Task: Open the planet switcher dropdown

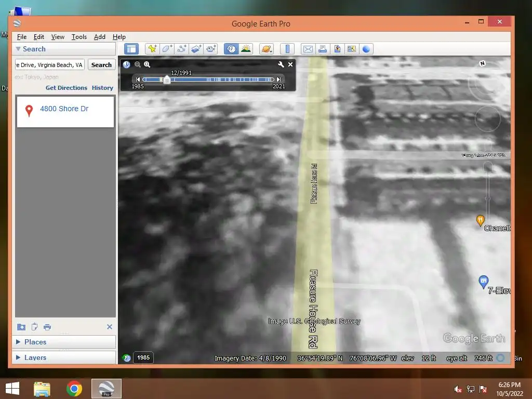Action: [x=267, y=49]
